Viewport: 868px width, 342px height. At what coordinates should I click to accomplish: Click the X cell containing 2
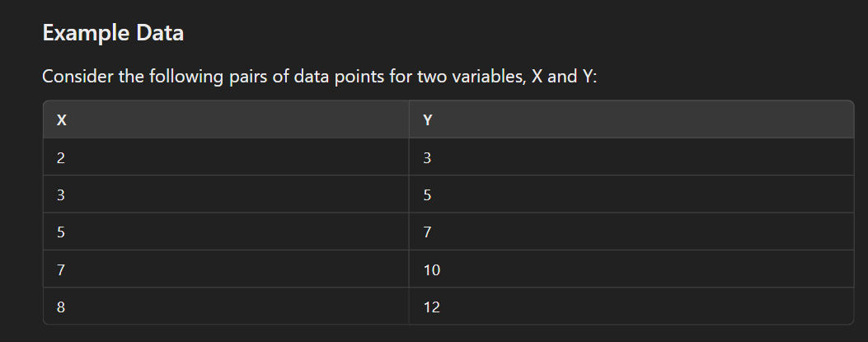pyautogui.click(x=226, y=157)
